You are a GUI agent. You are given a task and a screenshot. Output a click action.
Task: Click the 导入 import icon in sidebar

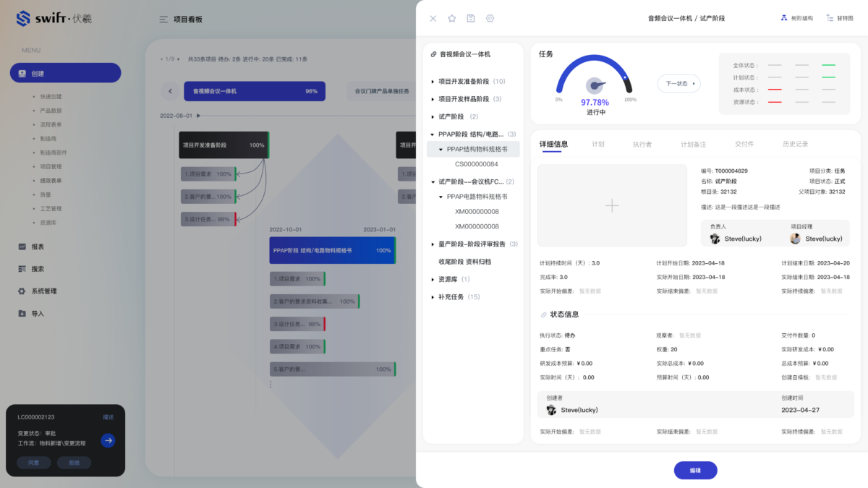(x=22, y=314)
